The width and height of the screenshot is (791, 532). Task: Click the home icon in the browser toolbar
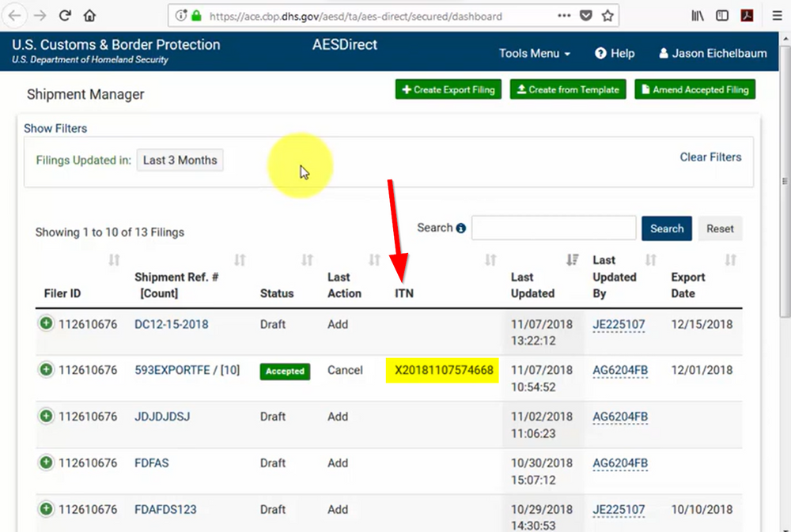click(88, 15)
